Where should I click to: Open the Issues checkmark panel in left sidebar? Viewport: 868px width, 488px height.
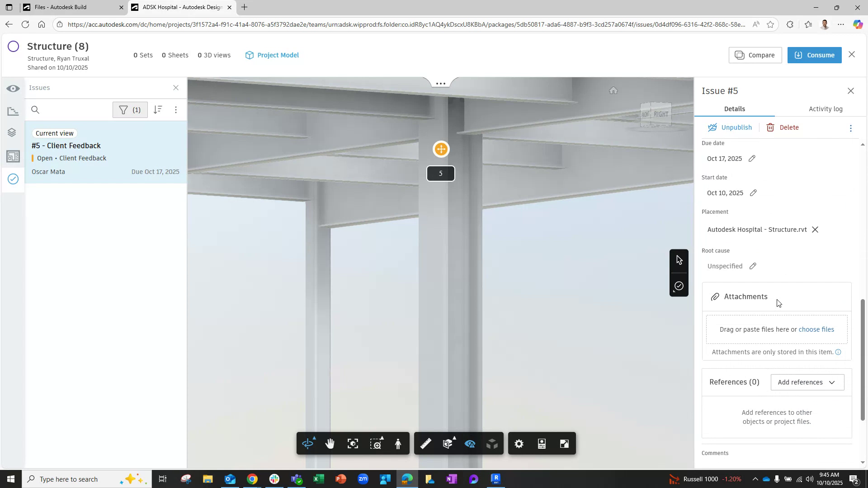point(13,179)
